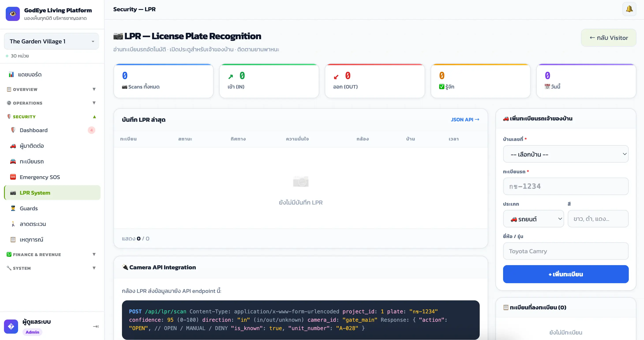Viewport: 644px width, 340px height.
Task: Open The Garden Village 1 project dropdown
Action: [x=52, y=41]
